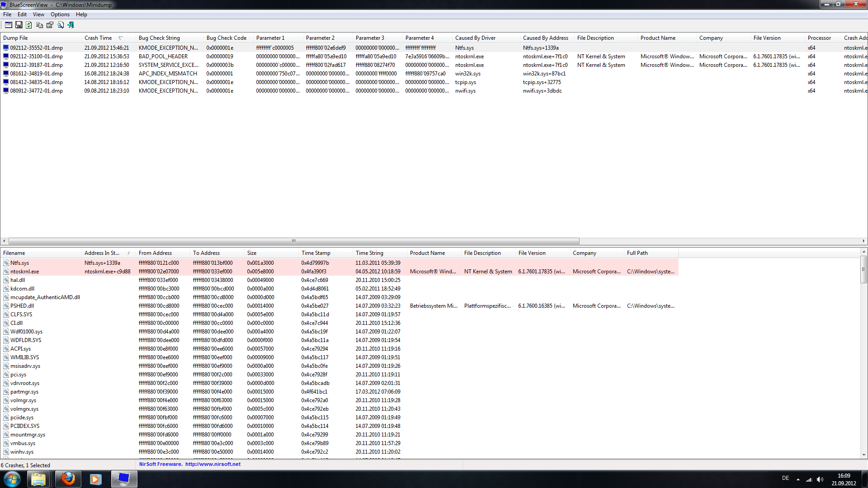The height and width of the screenshot is (488, 868).
Task: Click the Find magnifier toolbar icon
Action: point(60,25)
